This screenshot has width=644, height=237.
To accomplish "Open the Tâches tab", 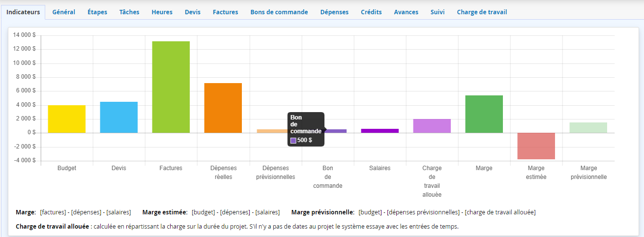I will point(129,12).
